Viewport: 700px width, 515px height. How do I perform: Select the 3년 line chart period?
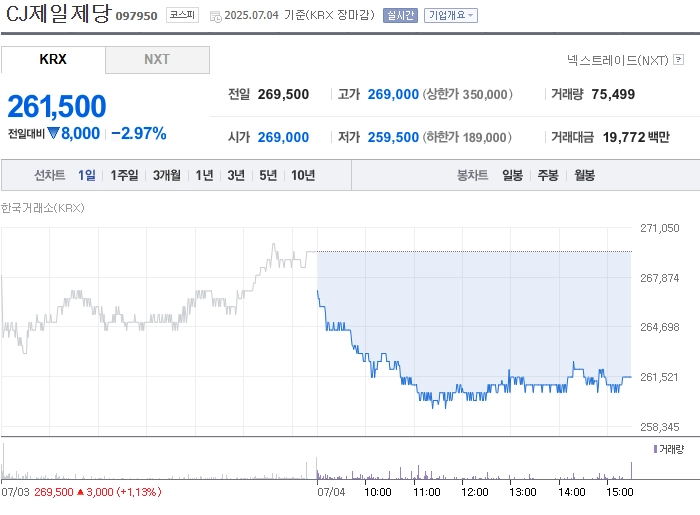click(236, 175)
